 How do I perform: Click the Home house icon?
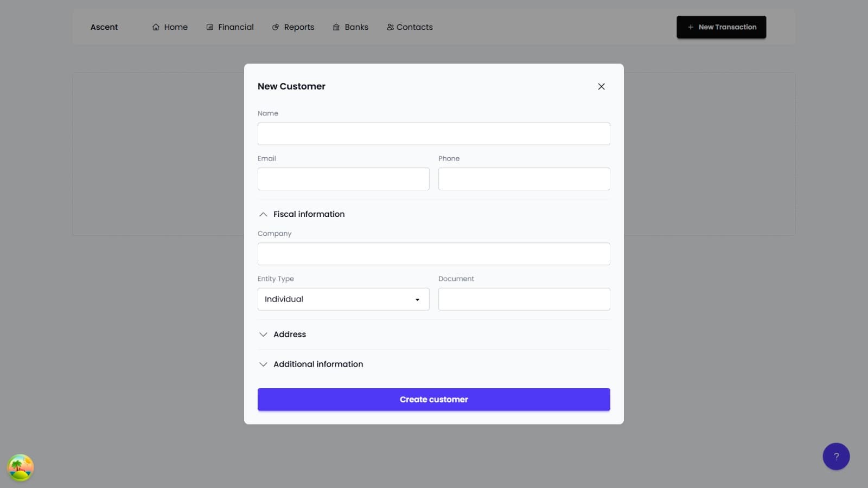coord(156,27)
